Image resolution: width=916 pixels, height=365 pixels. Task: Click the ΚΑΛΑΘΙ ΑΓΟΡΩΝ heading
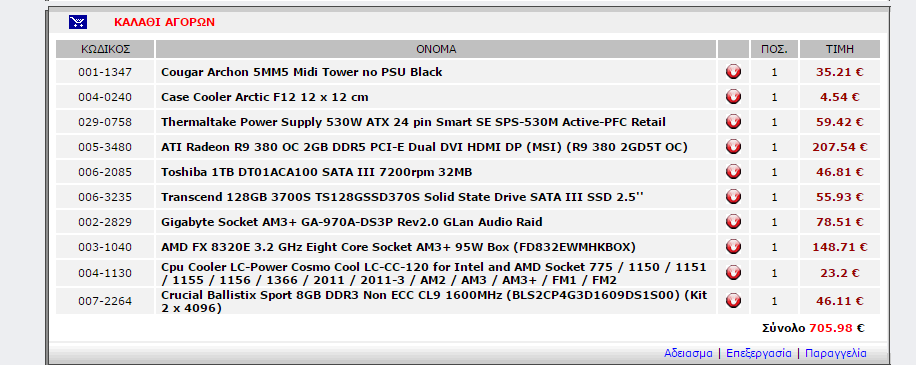point(165,22)
